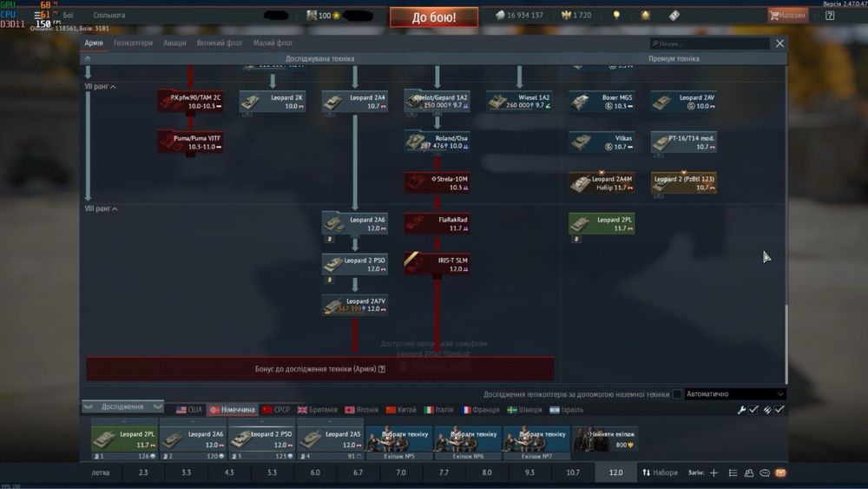The image size is (868, 489).
Task: Click the lightbulb hints icon
Action: [x=616, y=16]
